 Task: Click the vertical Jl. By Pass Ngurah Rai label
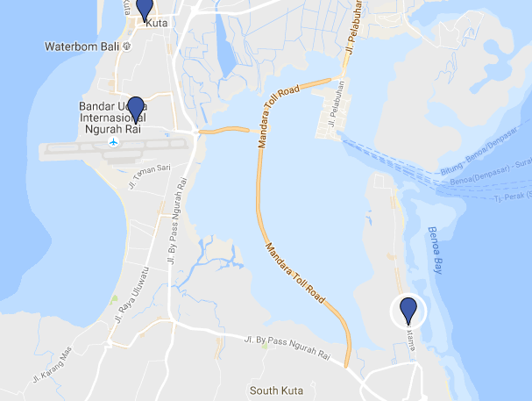(x=177, y=220)
